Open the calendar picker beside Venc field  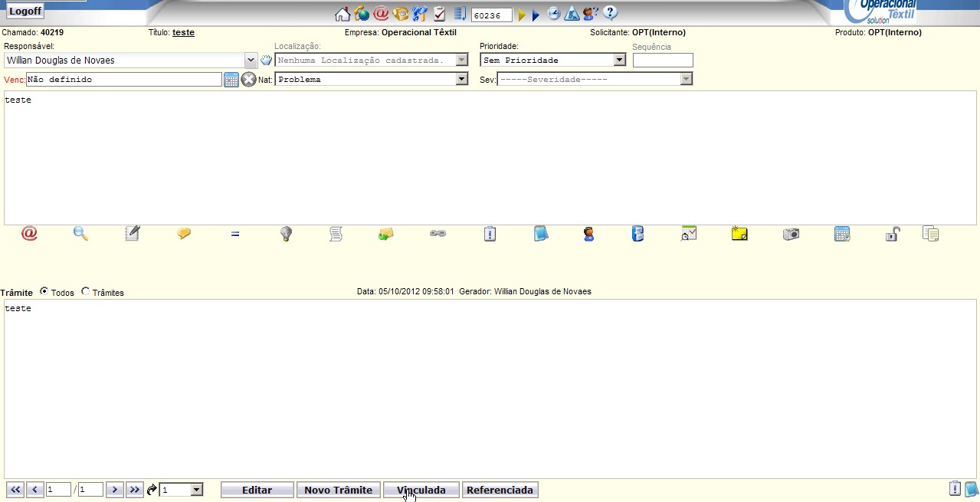pos(231,80)
